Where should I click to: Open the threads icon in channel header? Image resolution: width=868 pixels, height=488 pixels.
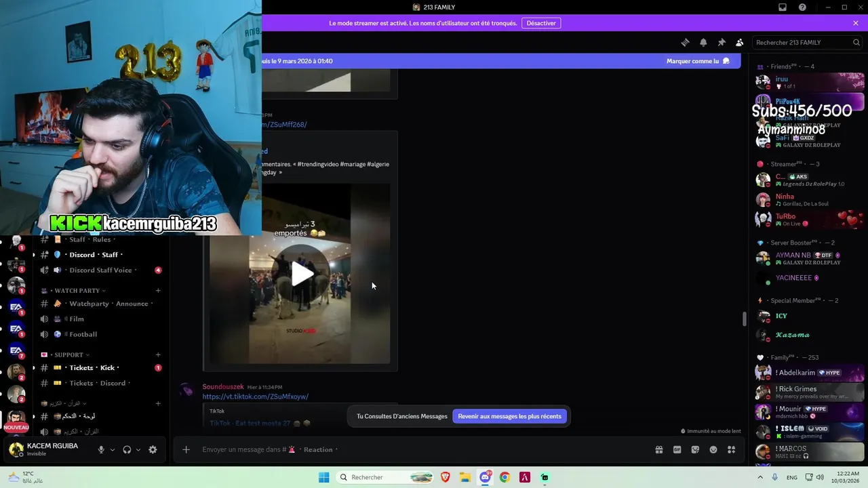coord(686,42)
